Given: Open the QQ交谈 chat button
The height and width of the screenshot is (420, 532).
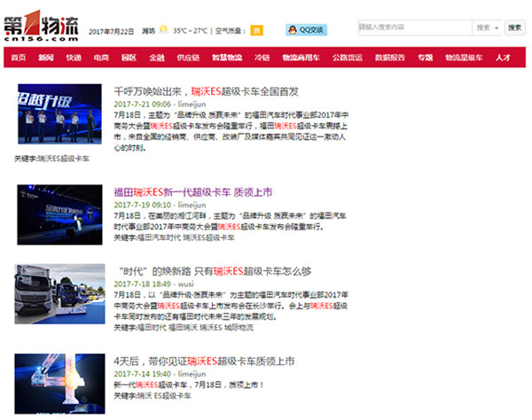Looking at the screenshot, I should point(307,30).
